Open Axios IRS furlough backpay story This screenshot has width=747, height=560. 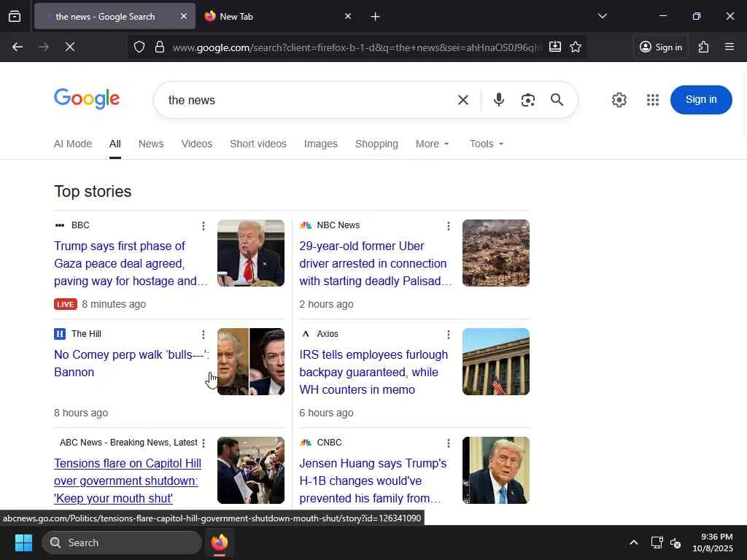373,372
